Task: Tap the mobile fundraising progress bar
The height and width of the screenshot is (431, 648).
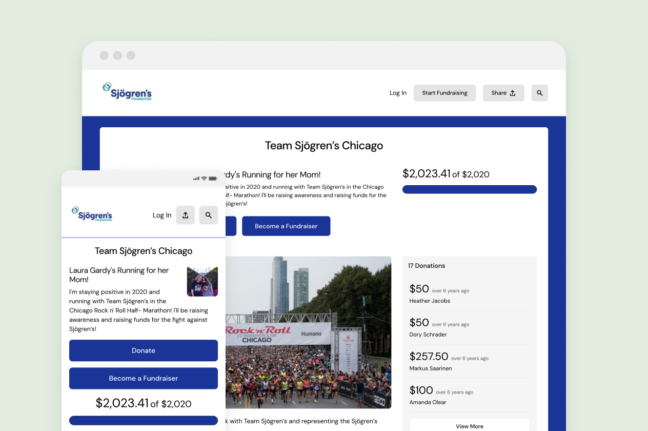Action: pos(143,420)
